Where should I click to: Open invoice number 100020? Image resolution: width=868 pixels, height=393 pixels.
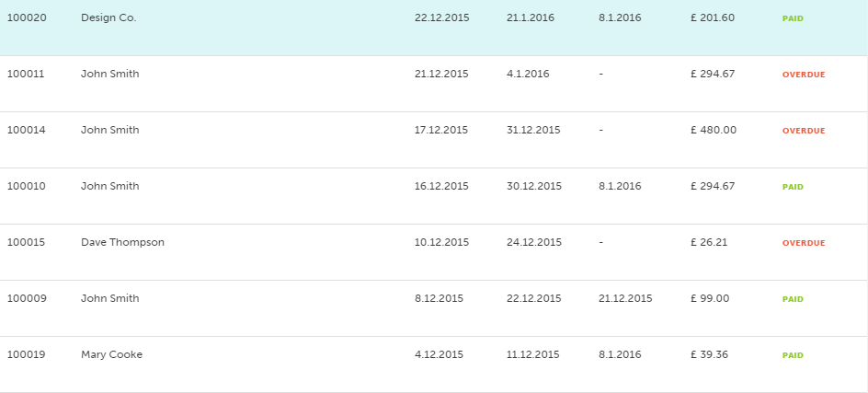tap(26, 17)
